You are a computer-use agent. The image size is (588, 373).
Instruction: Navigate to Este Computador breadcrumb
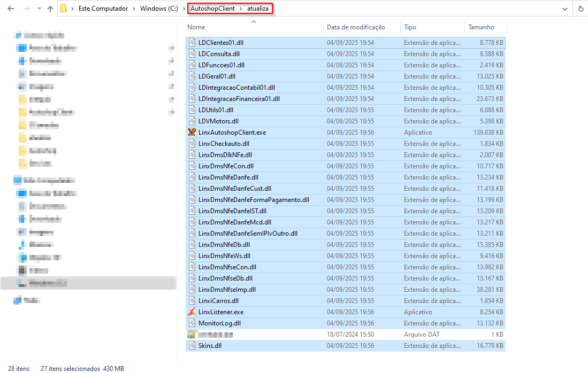(x=103, y=8)
